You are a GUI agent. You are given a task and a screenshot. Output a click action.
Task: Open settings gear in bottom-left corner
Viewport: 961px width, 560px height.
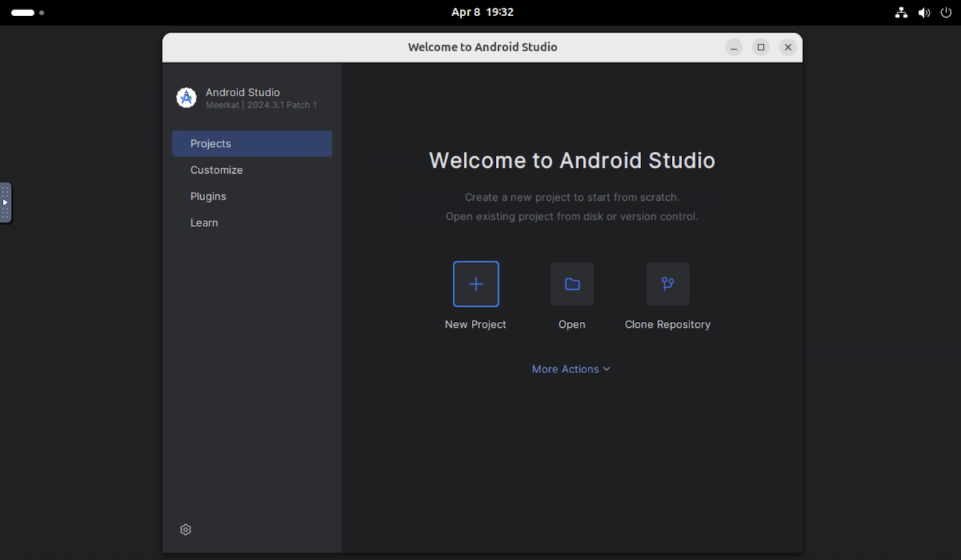coord(185,529)
